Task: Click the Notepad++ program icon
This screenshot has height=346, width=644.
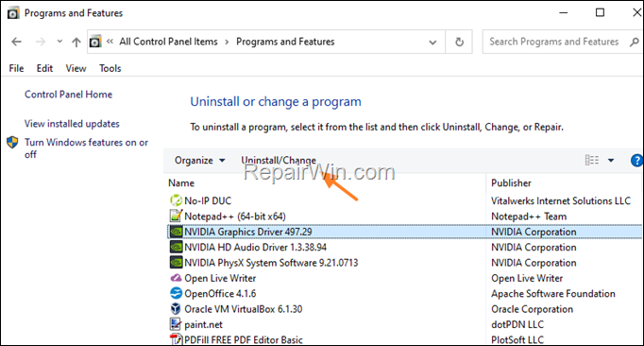Action: [x=176, y=216]
